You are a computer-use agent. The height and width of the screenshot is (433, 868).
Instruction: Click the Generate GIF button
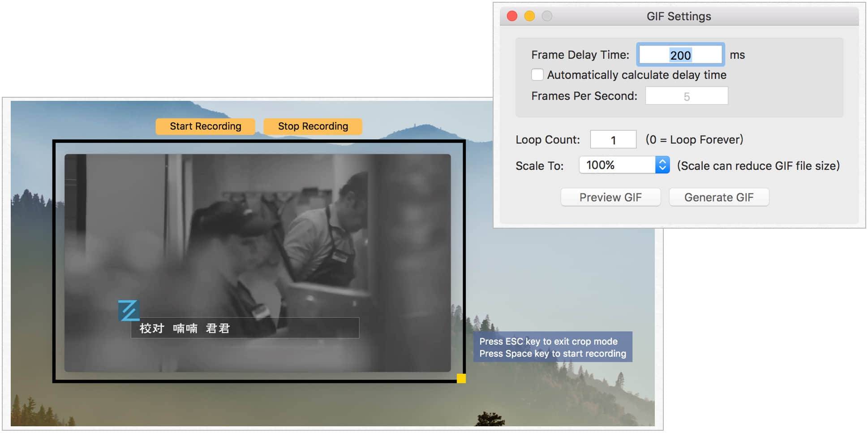coord(719,197)
